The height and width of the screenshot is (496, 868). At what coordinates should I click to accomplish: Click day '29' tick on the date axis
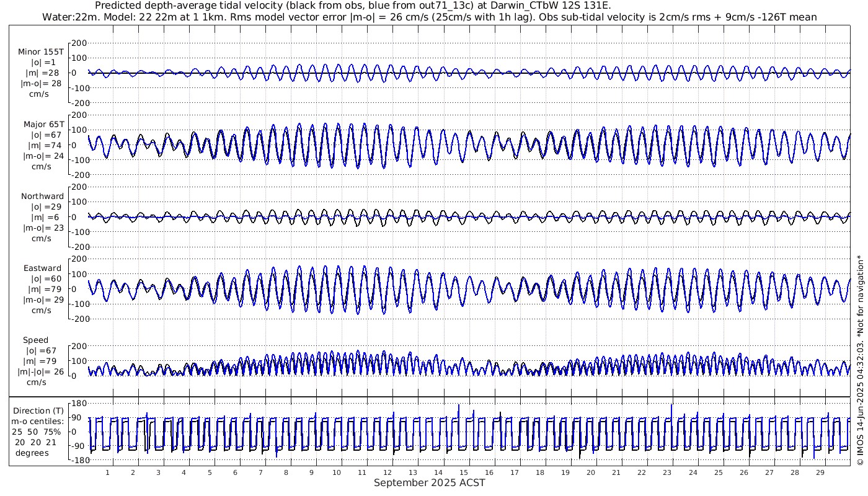point(820,472)
